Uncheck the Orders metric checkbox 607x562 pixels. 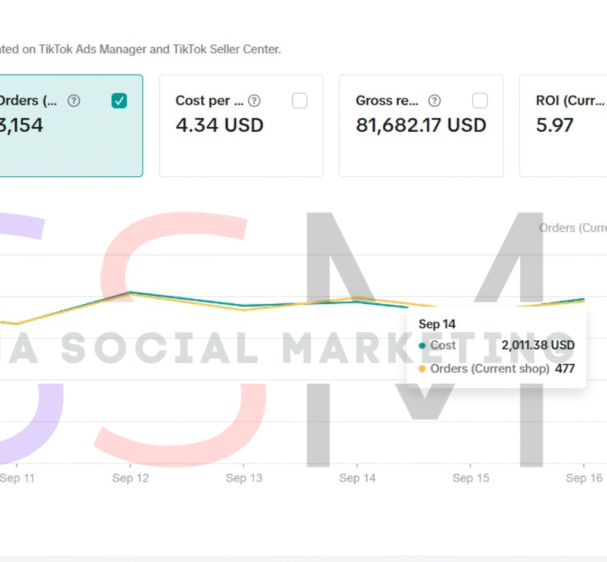pyautogui.click(x=119, y=101)
